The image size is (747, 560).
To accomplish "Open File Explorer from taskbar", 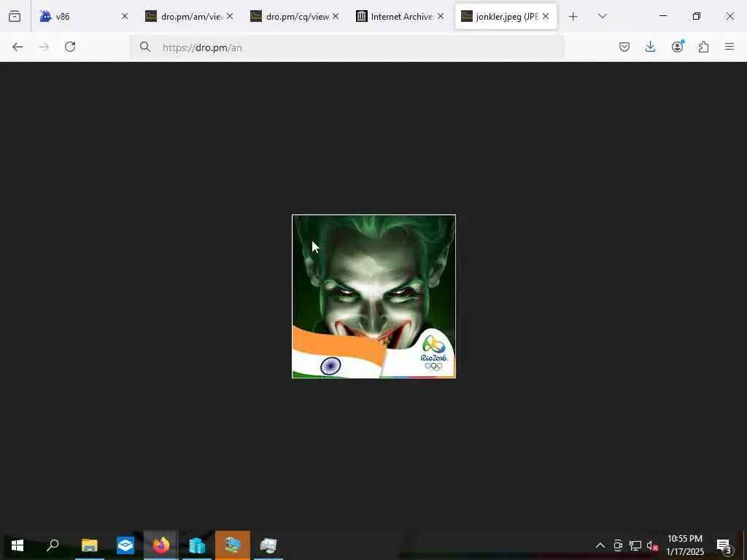I will coord(89,545).
